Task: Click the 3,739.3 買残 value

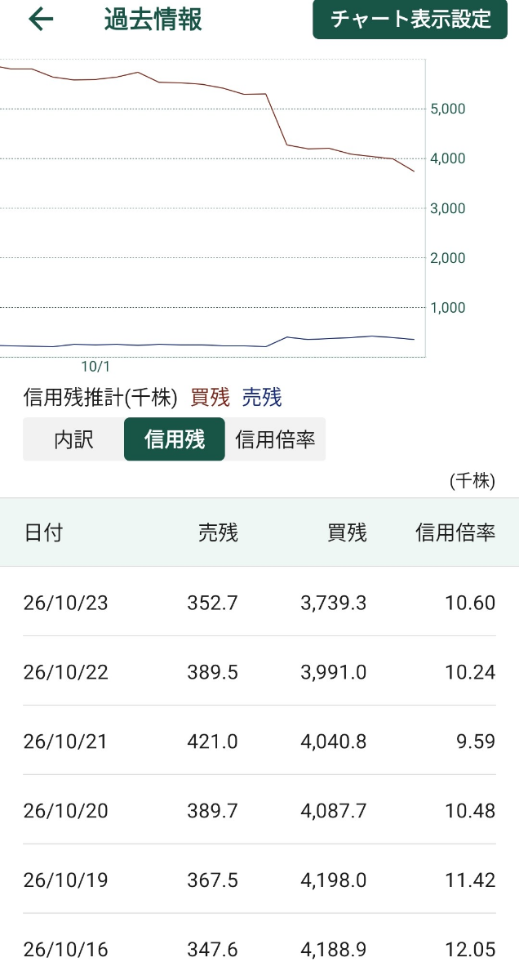Action: click(x=333, y=603)
